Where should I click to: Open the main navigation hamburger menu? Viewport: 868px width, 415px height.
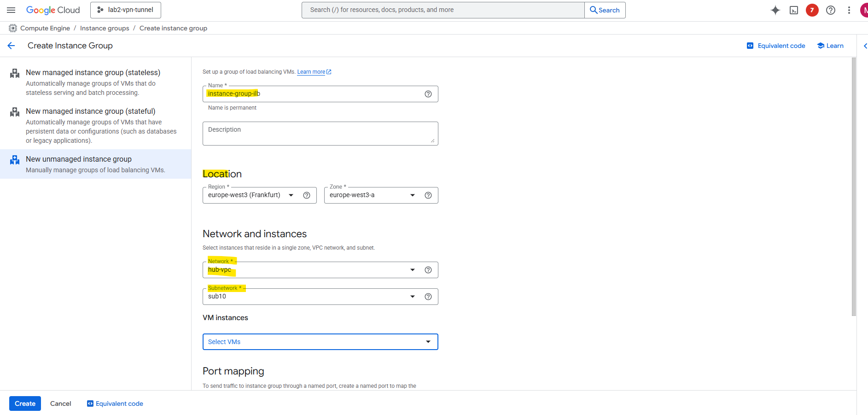coord(12,10)
